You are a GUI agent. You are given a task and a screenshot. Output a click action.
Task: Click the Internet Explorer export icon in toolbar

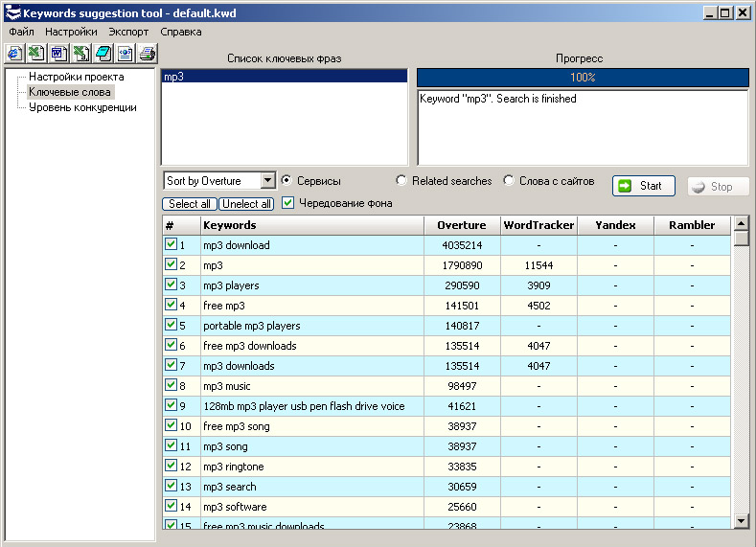[x=14, y=53]
